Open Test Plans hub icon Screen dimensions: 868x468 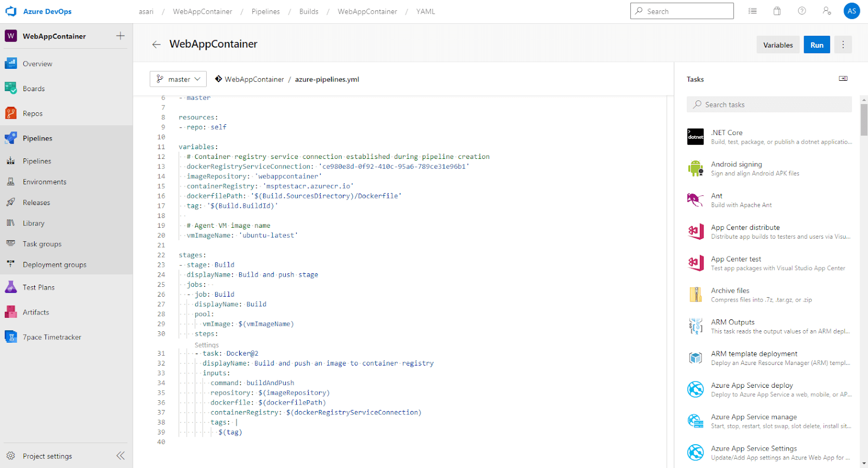click(x=11, y=287)
